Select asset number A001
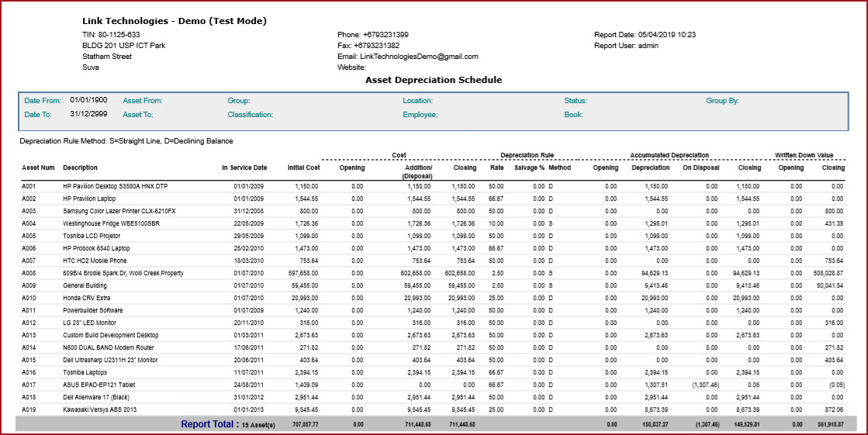 coord(28,187)
